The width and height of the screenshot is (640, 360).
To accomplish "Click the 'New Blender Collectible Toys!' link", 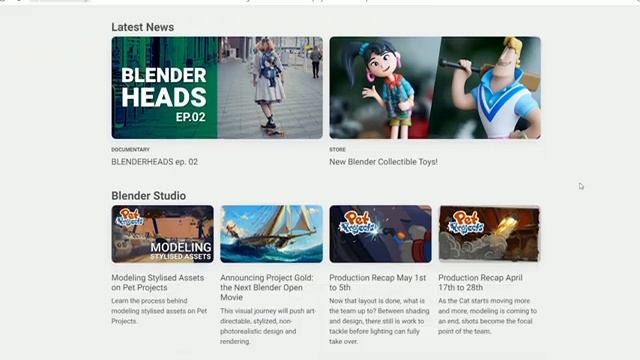I will point(383,162).
